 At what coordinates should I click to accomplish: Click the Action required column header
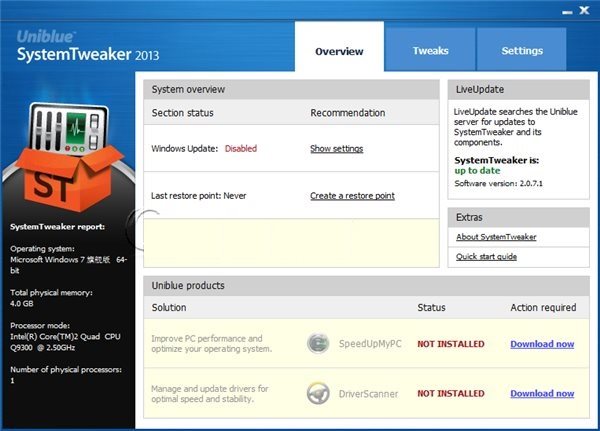(x=543, y=307)
